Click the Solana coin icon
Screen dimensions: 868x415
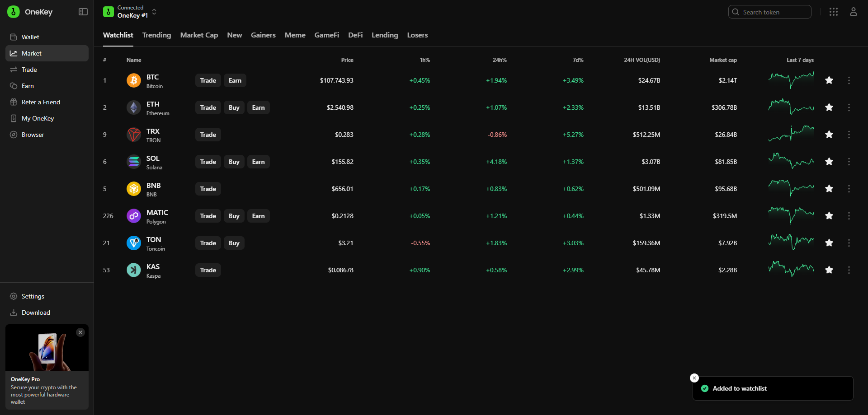pyautogui.click(x=134, y=162)
